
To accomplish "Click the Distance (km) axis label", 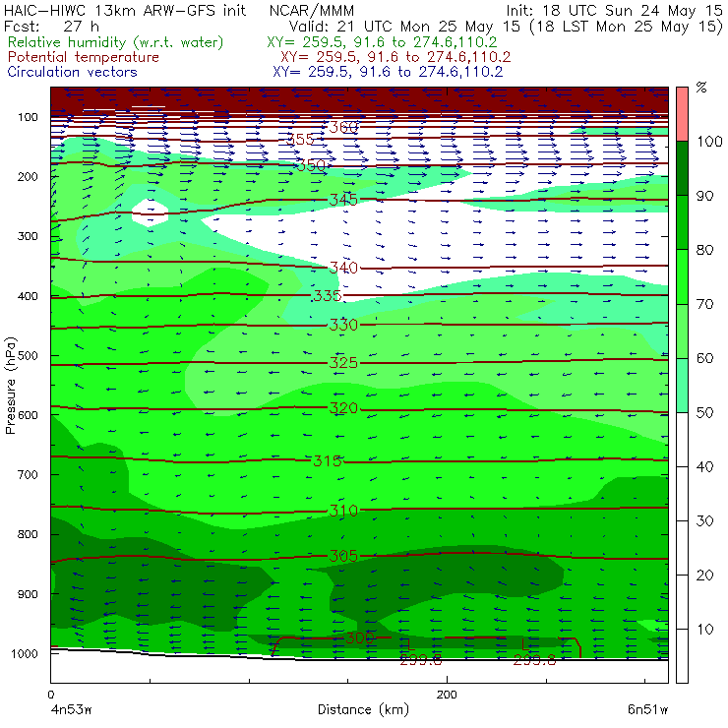I will tap(364, 710).
